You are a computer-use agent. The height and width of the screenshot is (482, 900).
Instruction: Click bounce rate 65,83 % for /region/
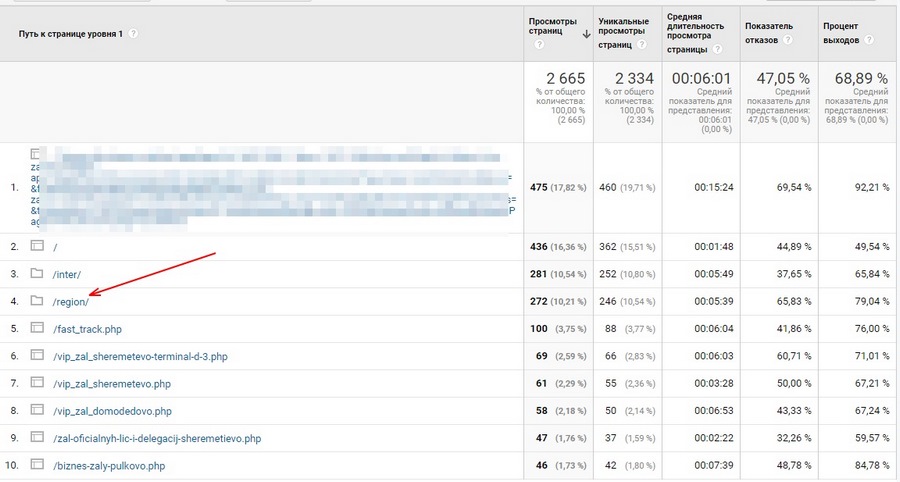point(794,301)
